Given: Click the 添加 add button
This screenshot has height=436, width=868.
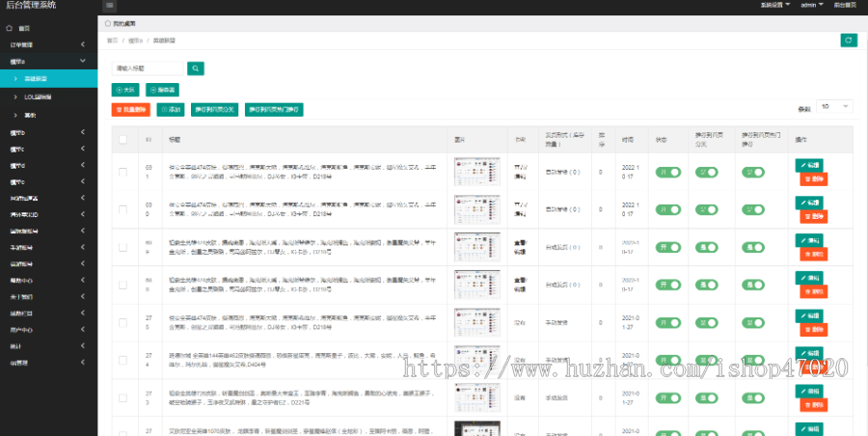Looking at the screenshot, I should pyautogui.click(x=171, y=110).
